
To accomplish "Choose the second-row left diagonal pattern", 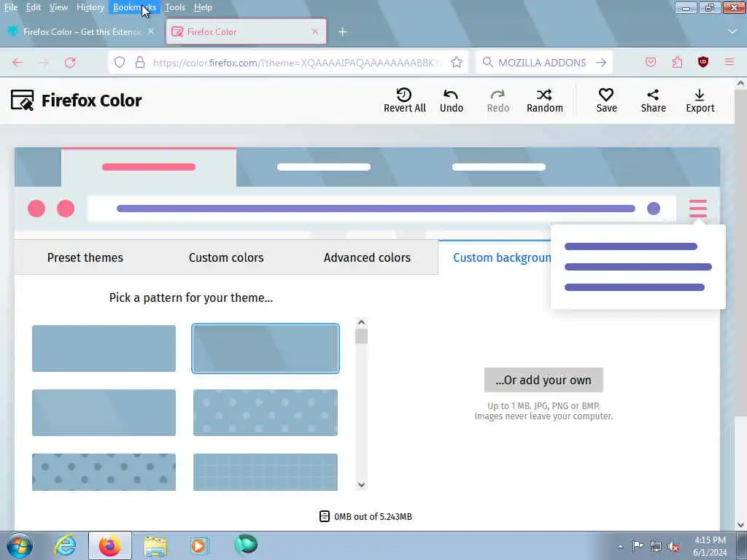I will pyautogui.click(x=104, y=413).
